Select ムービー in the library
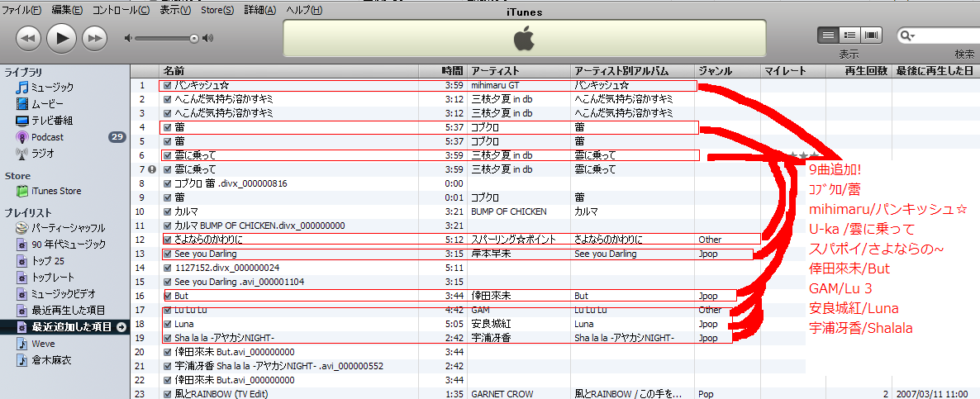Image resolution: width=980 pixels, height=399 pixels. (x=48, y=103)
